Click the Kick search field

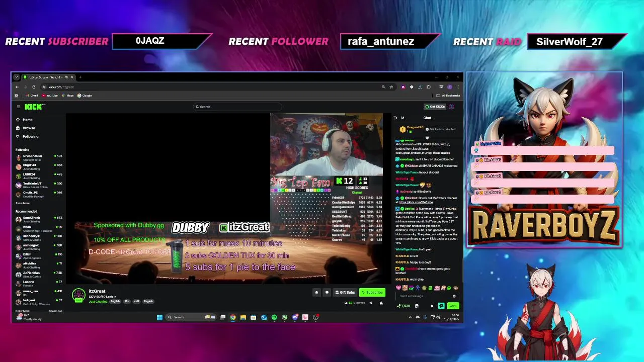pyautogui.click(x=237, y=107)
